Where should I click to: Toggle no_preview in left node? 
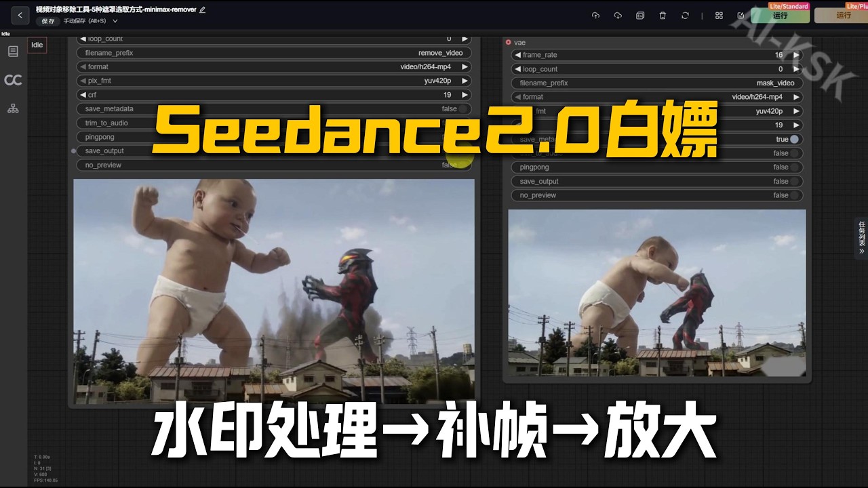pyautogui.click(x=463, y=165)
